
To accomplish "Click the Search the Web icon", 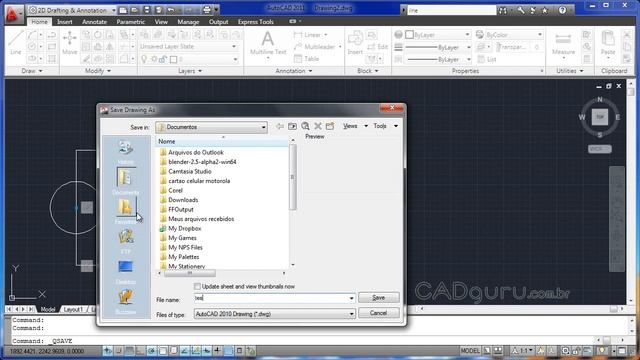I will pos(305,127).
